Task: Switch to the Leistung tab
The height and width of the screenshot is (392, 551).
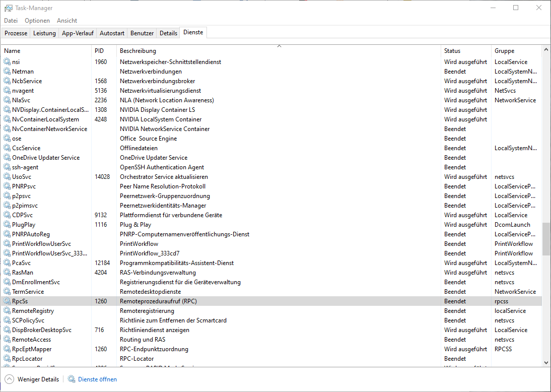Action: tap(44, 33)
